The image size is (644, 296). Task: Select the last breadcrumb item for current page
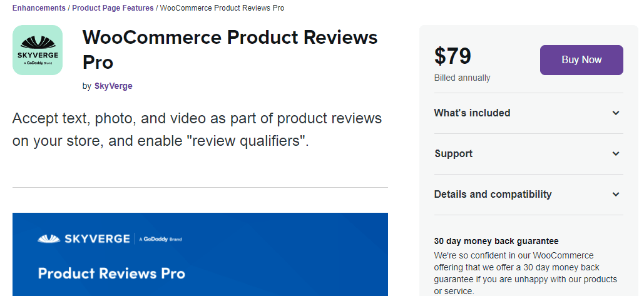(x=222, y=8)
